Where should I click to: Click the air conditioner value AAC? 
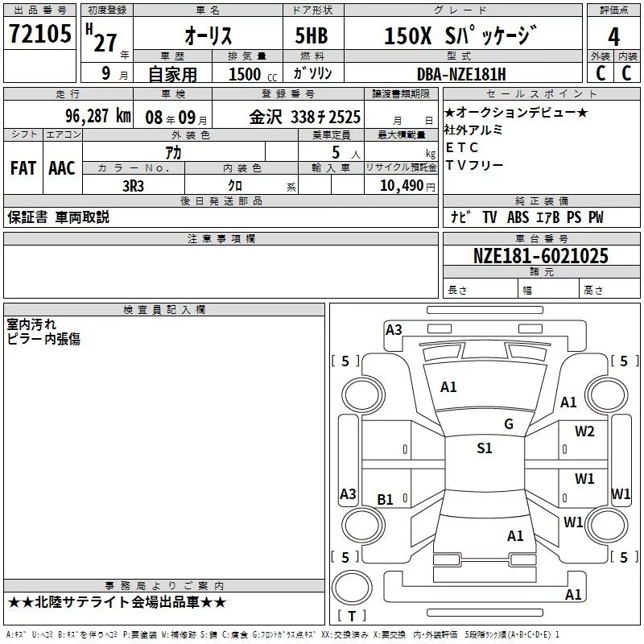tap(62, 168)
